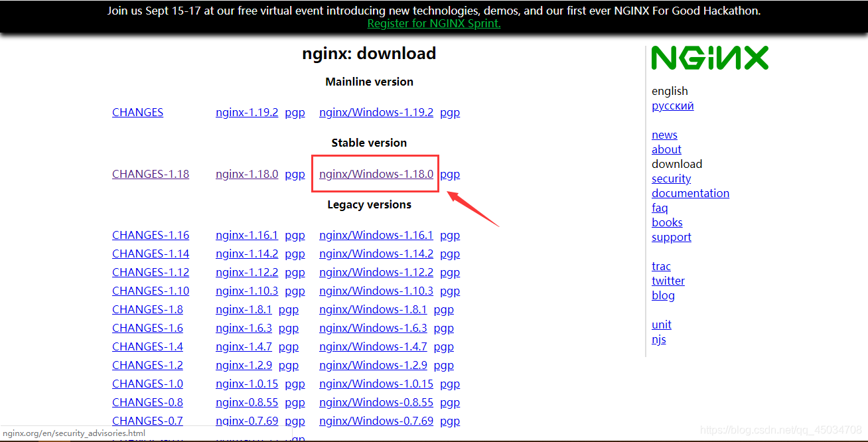This screenshot has height=442, width=868.
Task: Open the faq page
Action: point(660,208)
